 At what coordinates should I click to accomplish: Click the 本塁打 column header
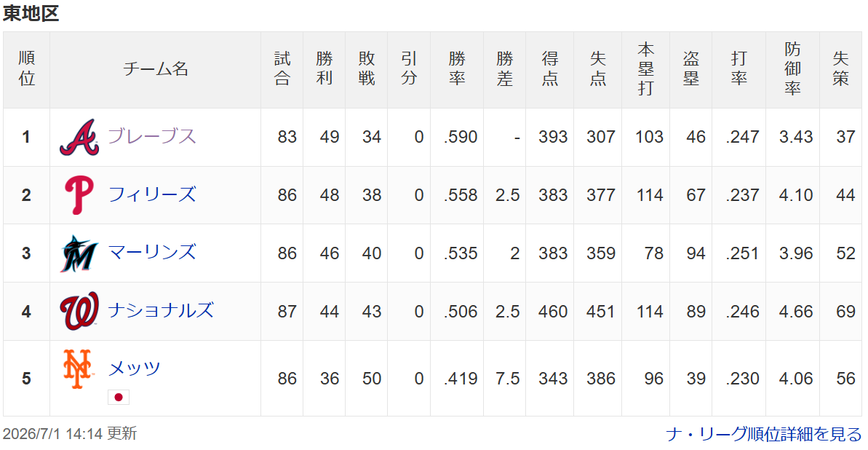pyautogui.click(x=645, y=69)
